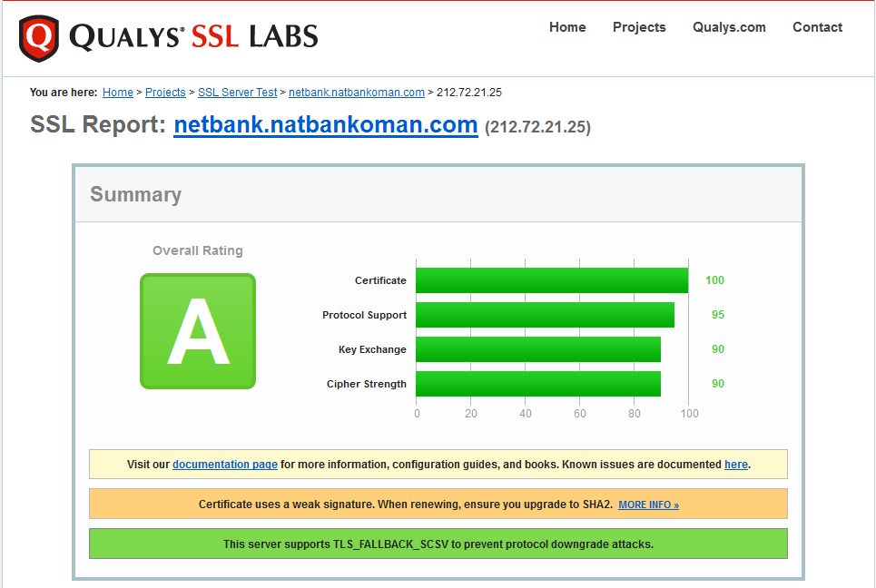Click the Key Exchange score value 90
Viewport: 876px width, 588px height.
click(x=718, y=349)
